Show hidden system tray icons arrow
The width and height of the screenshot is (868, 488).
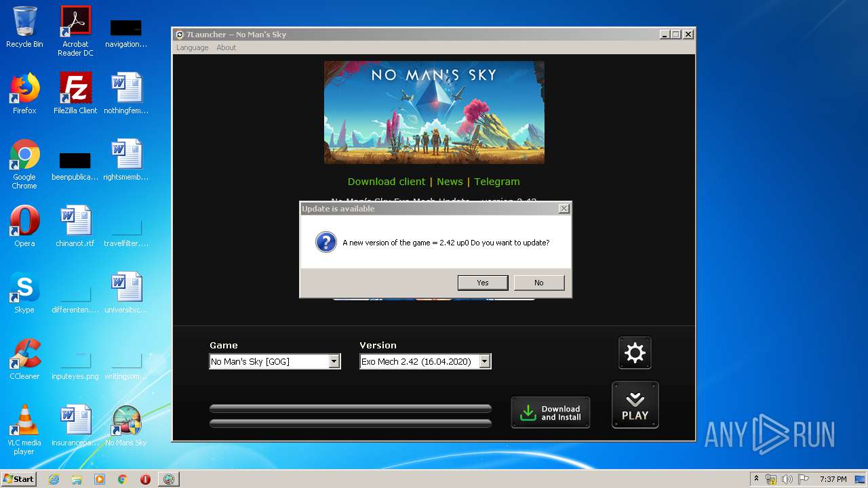pos(756,479)
